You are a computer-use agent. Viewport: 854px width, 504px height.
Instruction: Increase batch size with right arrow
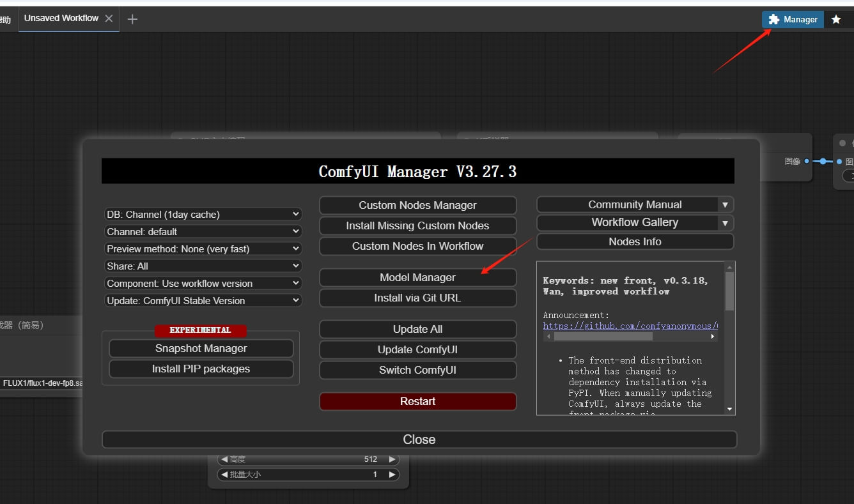392,475
